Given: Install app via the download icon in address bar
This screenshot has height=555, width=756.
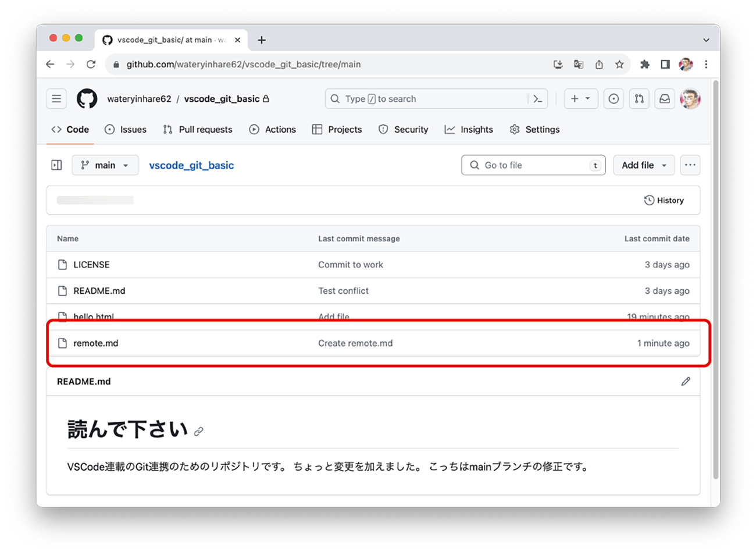Looking at the screenshot, I should pyautogui.click(x=558, y=65).
